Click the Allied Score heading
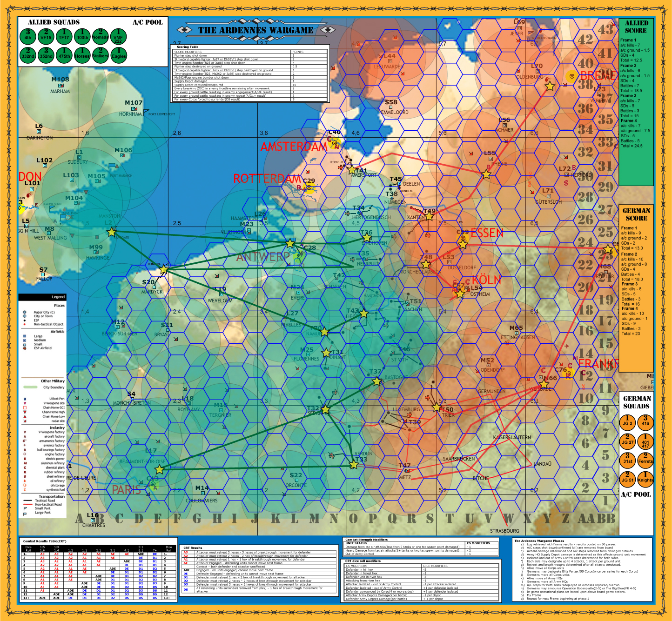The image size is (672, 621). point(636,27)
